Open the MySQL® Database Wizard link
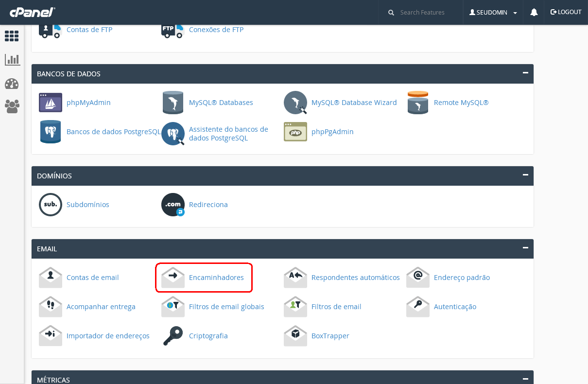This screenshot has width=588, height=384. (354, 103)
